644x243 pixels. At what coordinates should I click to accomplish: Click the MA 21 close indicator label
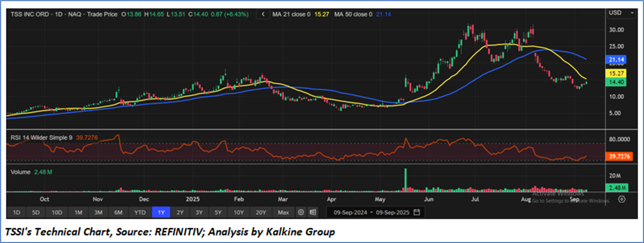[x=292, y=14]
